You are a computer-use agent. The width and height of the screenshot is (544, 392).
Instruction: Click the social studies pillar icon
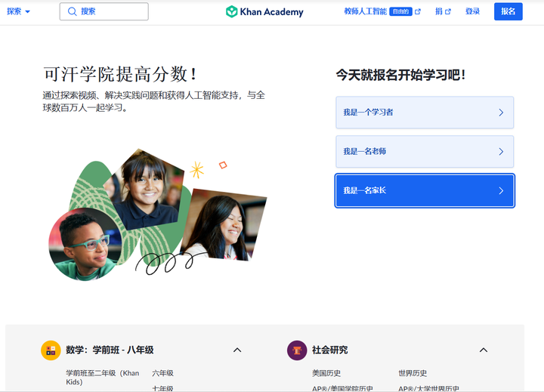point(297,350)
